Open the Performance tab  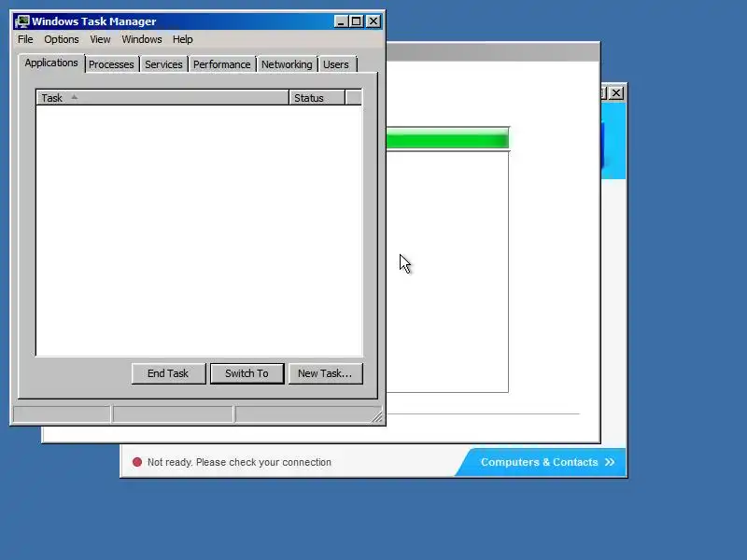[221, 64]
